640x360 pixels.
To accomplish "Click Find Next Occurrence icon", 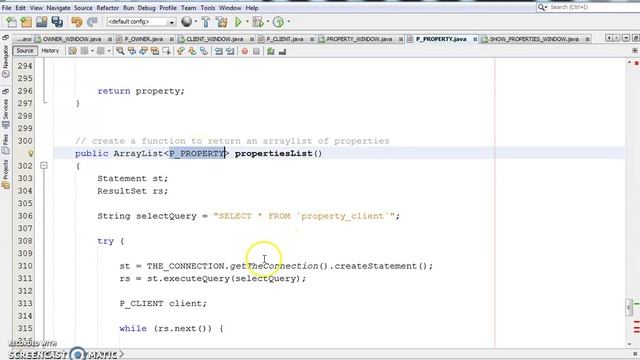I will 143,51.
